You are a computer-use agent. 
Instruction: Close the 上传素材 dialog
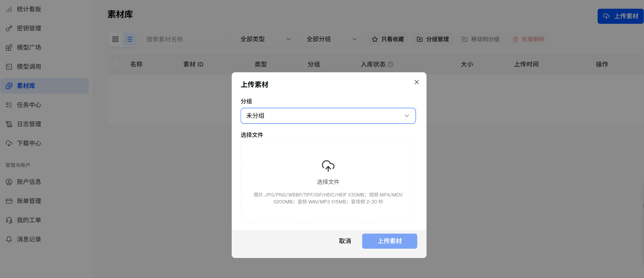417,82
